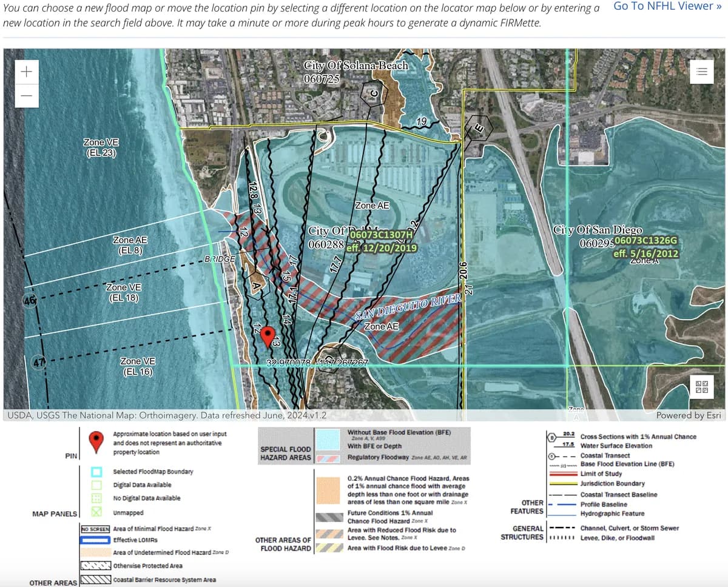
Task: Click Channel, Culvert dashed line symbol
Action: click(x=562, y=528)
